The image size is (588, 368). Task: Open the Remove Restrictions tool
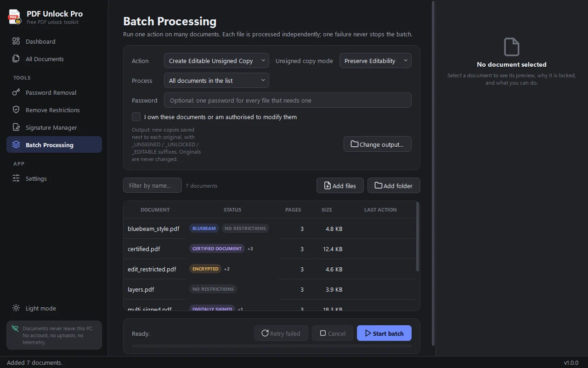(54, 110)
